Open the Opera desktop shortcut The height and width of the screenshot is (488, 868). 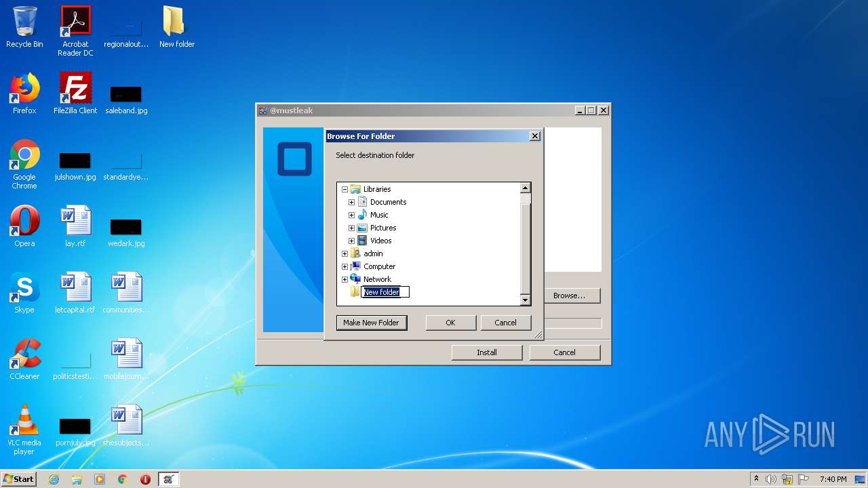[x=24, y=226]
